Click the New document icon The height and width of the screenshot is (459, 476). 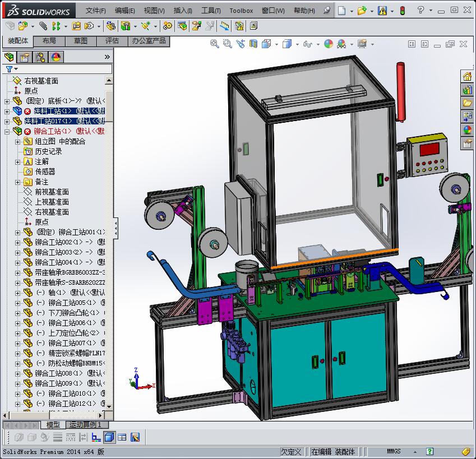pos(342,11)
